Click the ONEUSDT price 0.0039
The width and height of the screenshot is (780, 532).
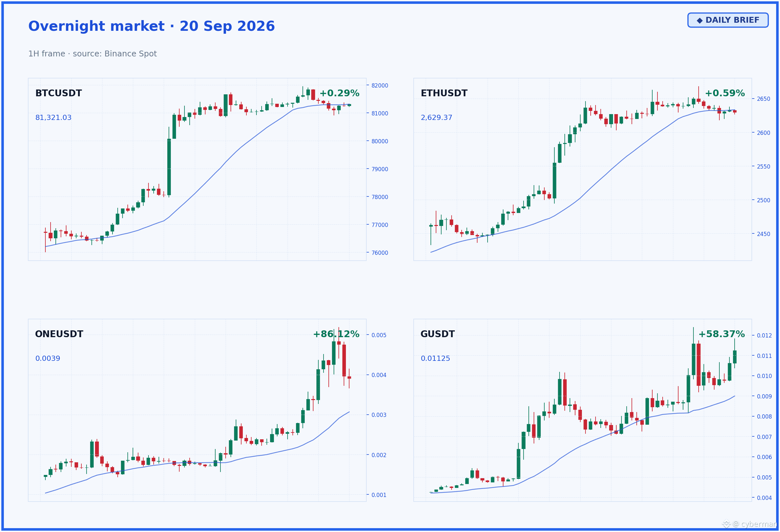coord(48,359)
